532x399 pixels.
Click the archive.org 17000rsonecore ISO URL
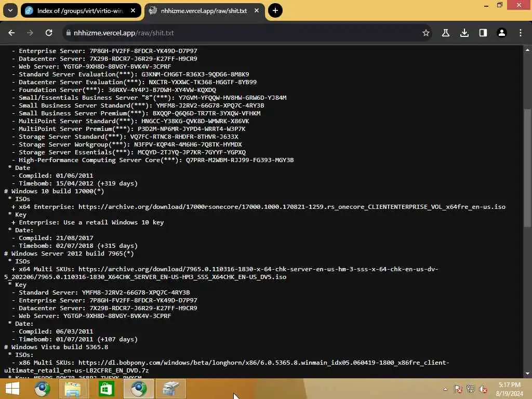click(292, 207)
